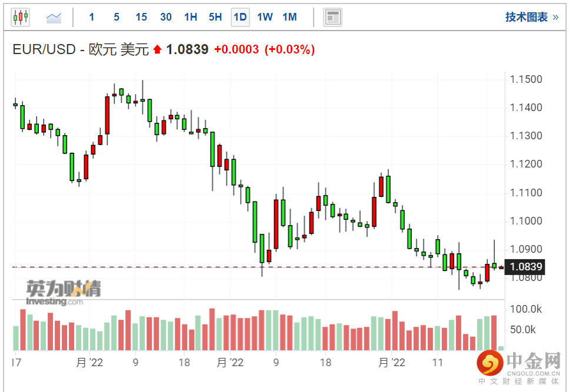The width and height of the screenshot is (569, 392).
Task: Select the 5 minute timeframe
Action: click(117, 17)
